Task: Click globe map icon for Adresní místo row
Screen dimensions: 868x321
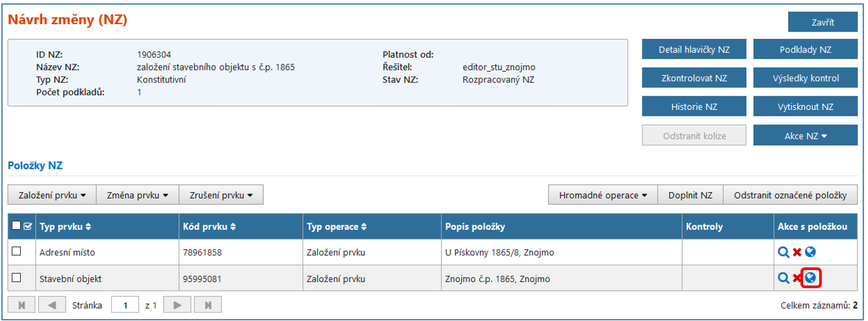Action: pos(810,253)
